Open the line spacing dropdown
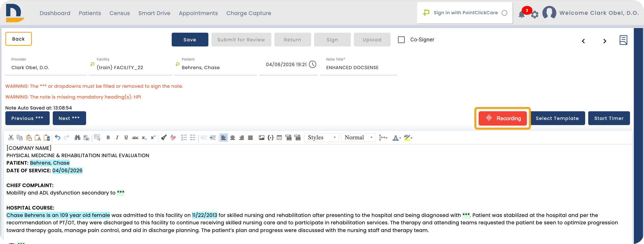This screenshot has width=644, height=244. [x=383, y=138]
